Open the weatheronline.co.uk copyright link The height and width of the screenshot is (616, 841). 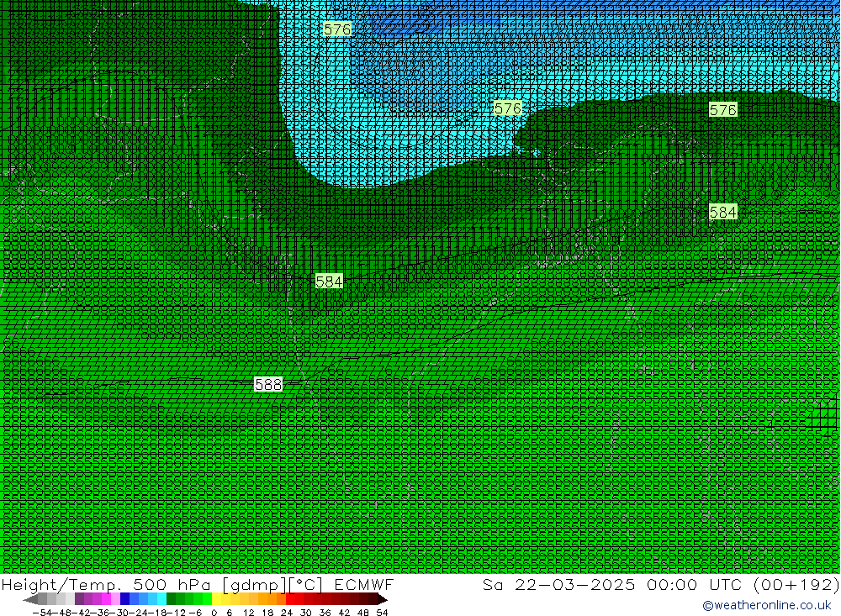[767, 605]
